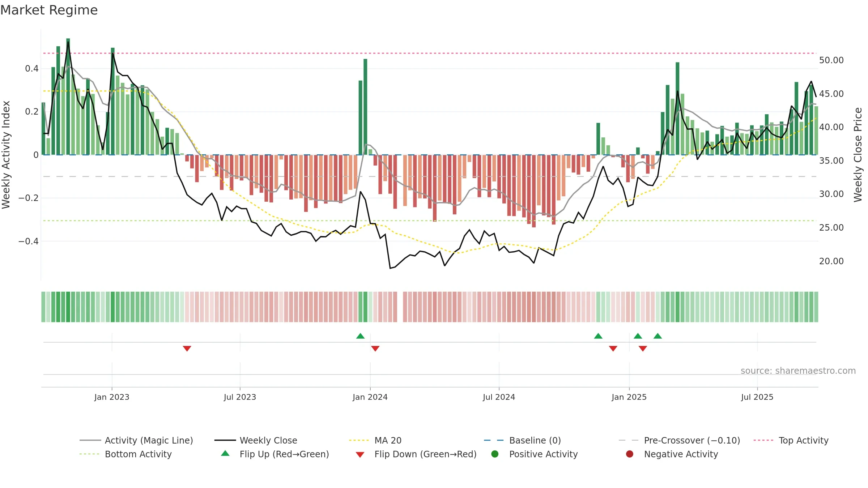868x488 pixels.
Task: Click the Positive Activity green circle icon
Action: [495, 454]
